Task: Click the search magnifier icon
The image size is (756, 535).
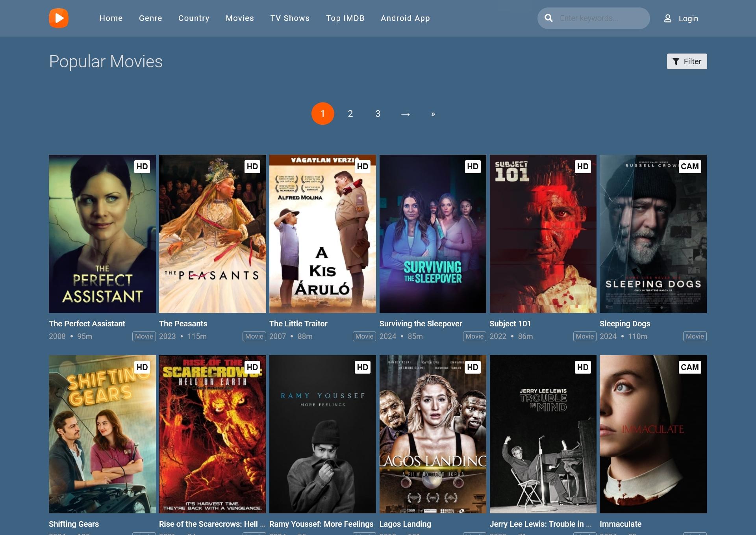Action: [548, 18]
